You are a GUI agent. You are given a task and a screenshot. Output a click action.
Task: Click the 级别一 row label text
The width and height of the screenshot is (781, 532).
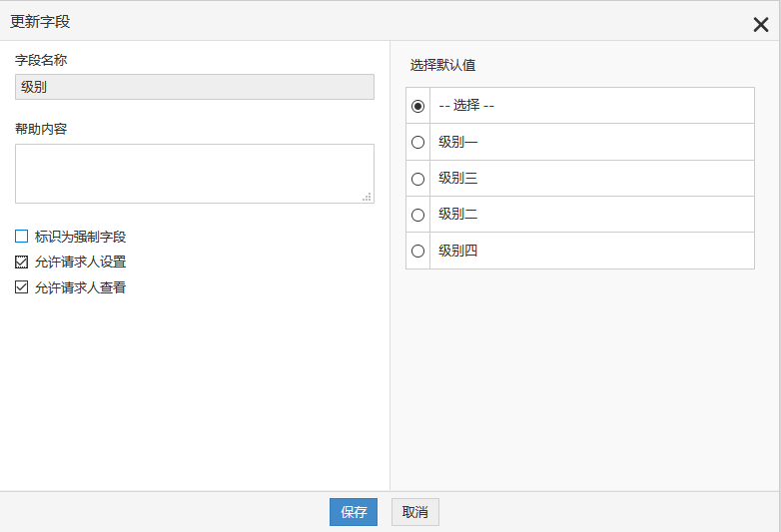(x=458, y=142)
